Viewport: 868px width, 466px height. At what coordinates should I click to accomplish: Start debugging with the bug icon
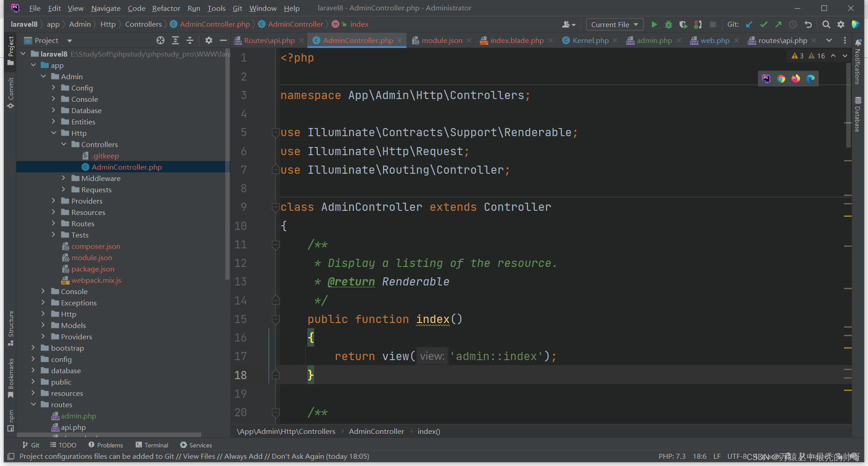(x=669, y=24)
